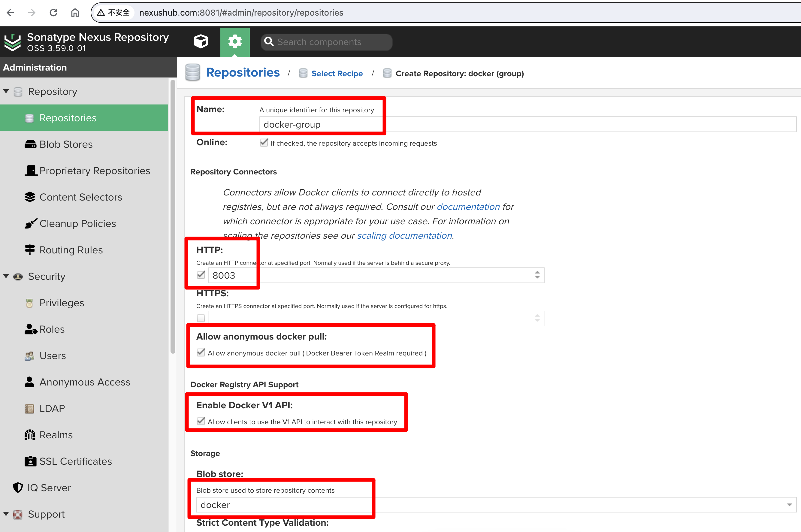This screenshot has height=532, width=801.
Task: Click LDAP book icon
Action: pyautogui.click(x=29, y=409)
